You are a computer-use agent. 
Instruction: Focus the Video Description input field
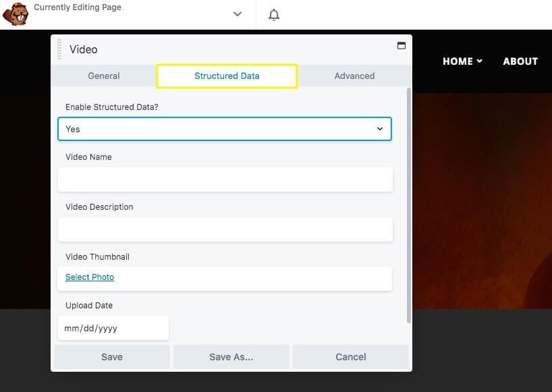[x=225, y=229]
